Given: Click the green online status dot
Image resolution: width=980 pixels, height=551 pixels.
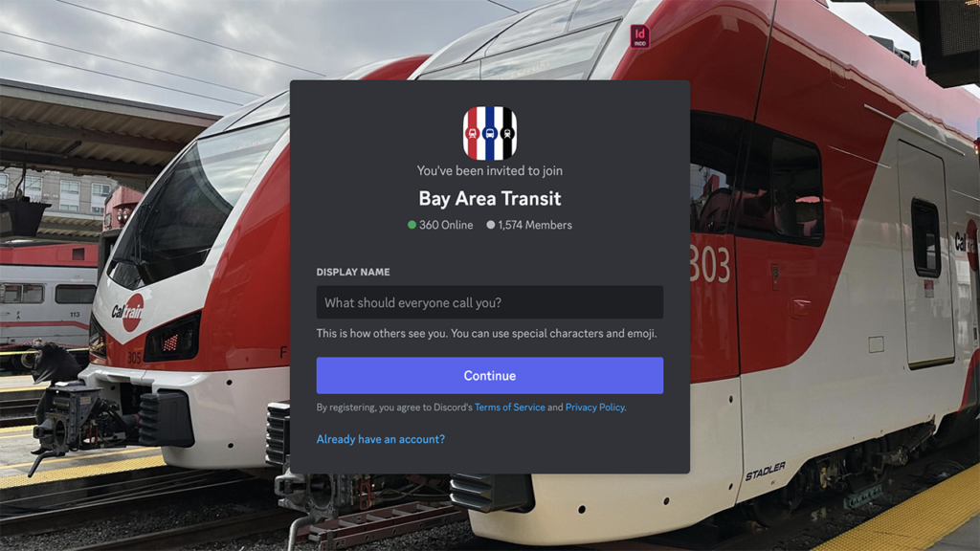Looking at the screenshot, I should [412, 225].
